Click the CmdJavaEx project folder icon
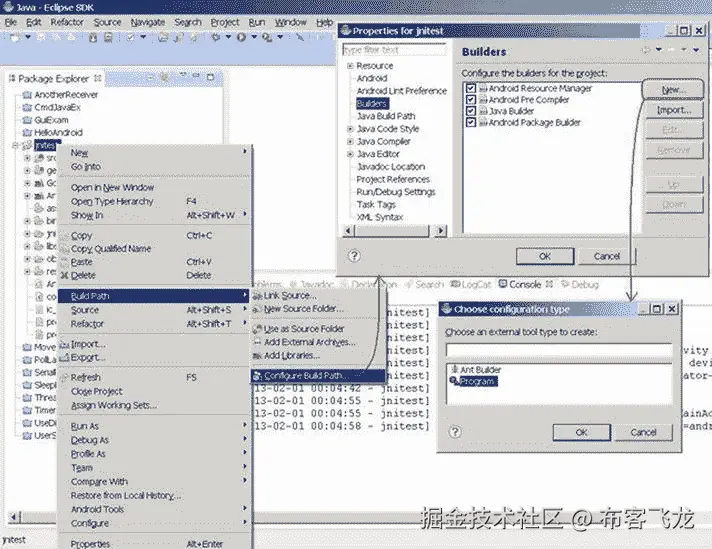This screenshot has height=549, width=712. click(x=27, y=108)
